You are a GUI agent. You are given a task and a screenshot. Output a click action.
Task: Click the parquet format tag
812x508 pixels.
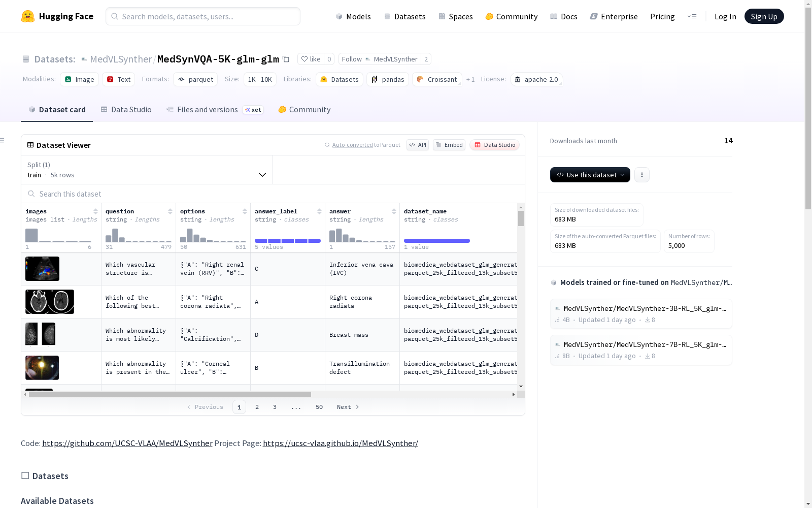coord(195,79)
